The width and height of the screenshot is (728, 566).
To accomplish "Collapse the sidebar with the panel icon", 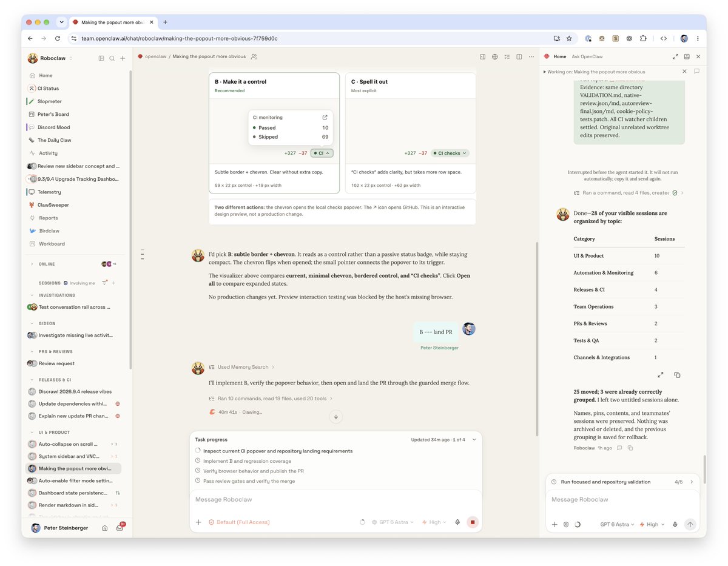I will (x=101, y=58).
